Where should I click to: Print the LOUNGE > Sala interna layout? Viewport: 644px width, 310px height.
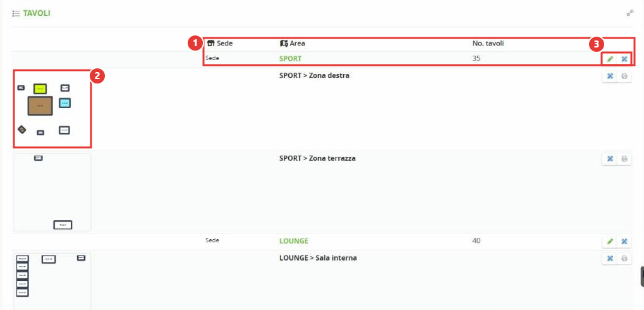pyautogui.click(x=624, y=259)
